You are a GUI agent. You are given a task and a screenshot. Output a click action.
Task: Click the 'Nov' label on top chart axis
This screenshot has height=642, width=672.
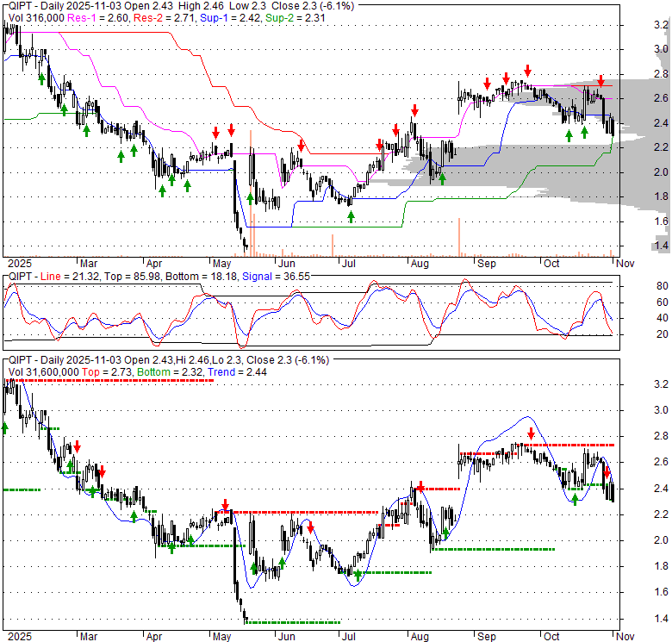[x=625, y=264]
